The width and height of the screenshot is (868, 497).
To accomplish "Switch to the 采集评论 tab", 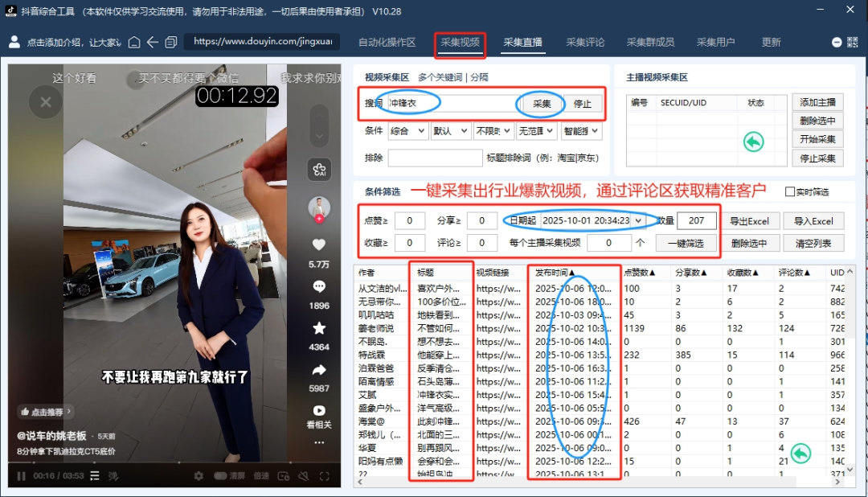I will (x=585, y=42).
